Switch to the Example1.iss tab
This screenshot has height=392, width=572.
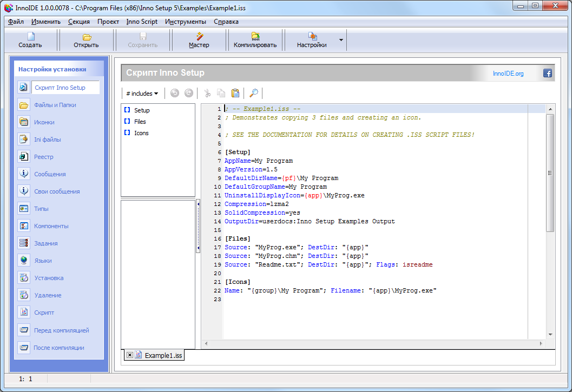tap(163, 356)
